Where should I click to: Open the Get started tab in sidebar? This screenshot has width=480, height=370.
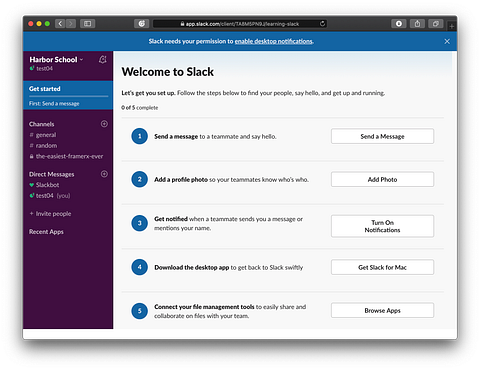[x=68, y=89]
